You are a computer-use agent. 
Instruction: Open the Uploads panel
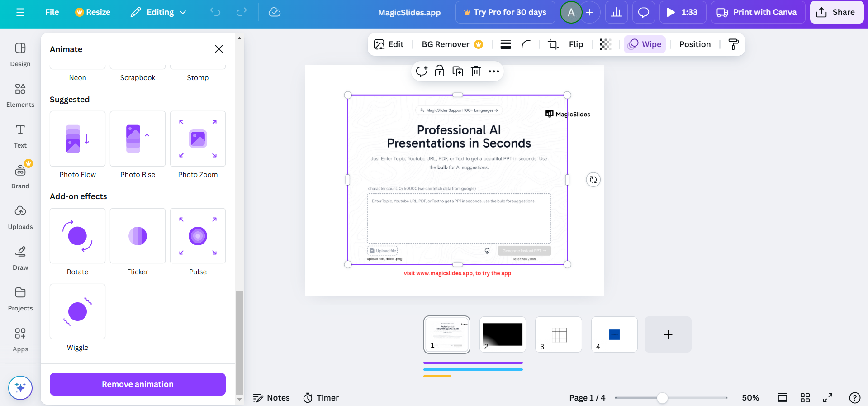20,217
